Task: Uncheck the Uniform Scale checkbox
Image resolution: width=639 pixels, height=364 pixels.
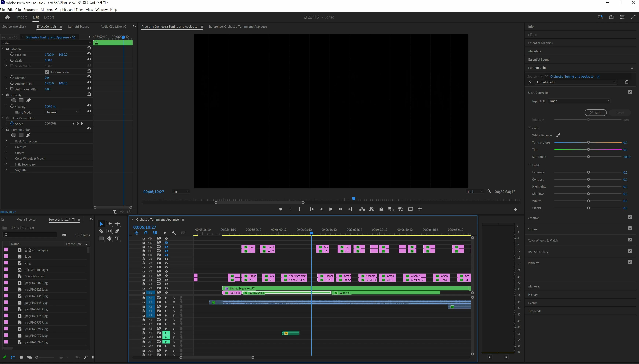Action: [47, 72]
